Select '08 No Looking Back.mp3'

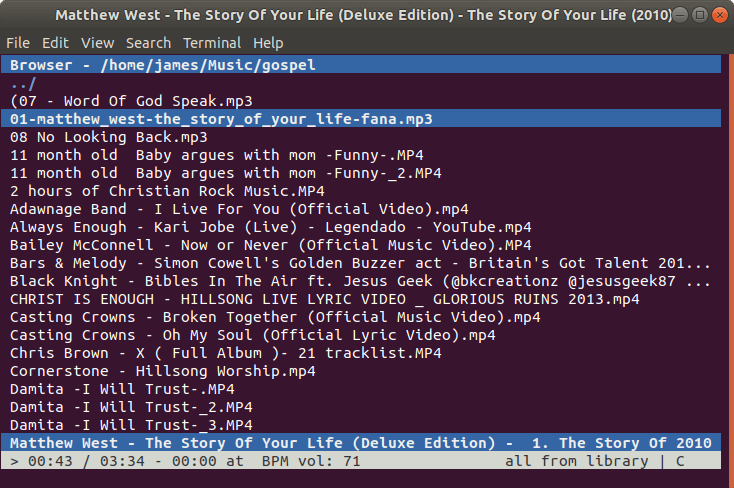coord(109,137)
